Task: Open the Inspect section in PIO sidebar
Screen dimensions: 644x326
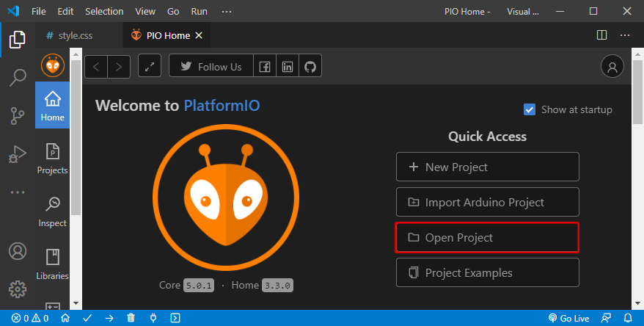Action: click(x=53, y=211)
